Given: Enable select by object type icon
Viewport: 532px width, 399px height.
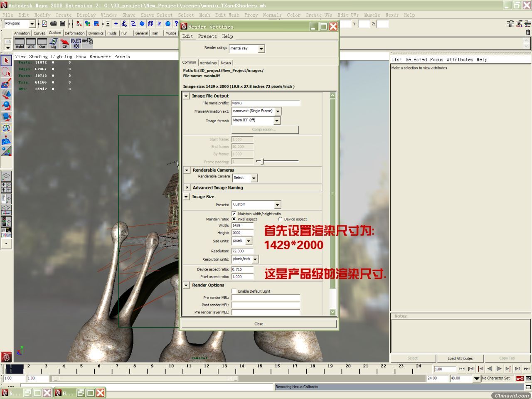Looking at the screenshot, I should (x=88, y=24).
